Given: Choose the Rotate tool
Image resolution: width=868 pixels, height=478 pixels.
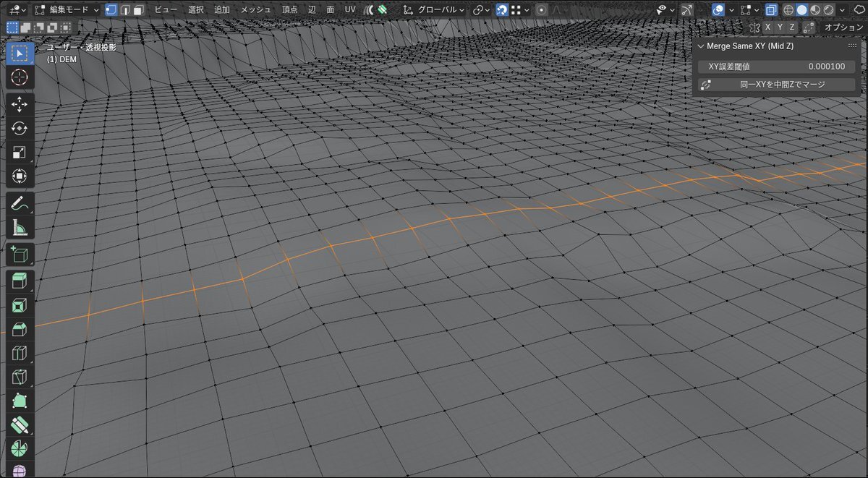Looking at the screenshot, I should pyautogui.click(x=20, y=128).
